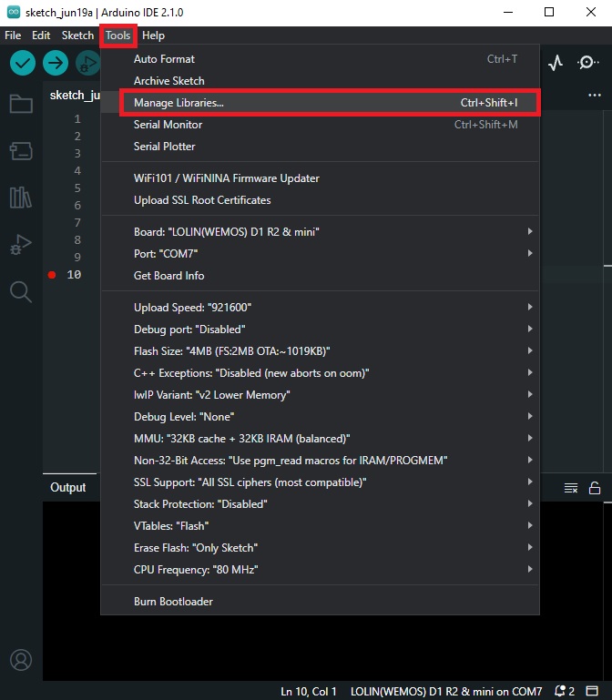The image size is (612, 700).
Task: Click the account profile icon
Action: click(x=20, y=660)
